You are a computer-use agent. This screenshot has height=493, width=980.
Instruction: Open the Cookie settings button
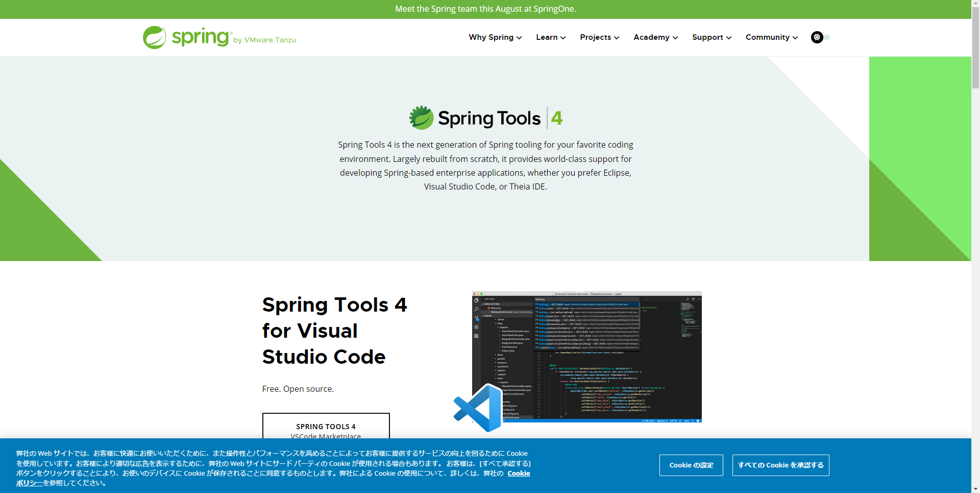pos(691,465)
